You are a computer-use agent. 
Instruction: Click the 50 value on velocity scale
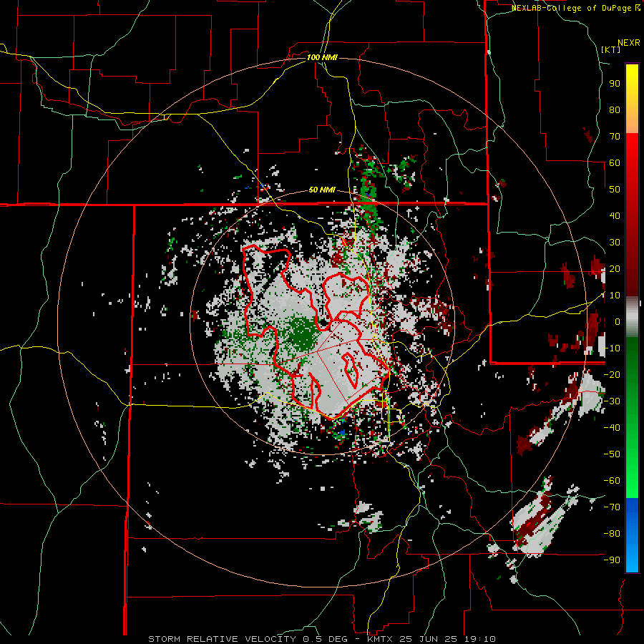tap(615, 190)
